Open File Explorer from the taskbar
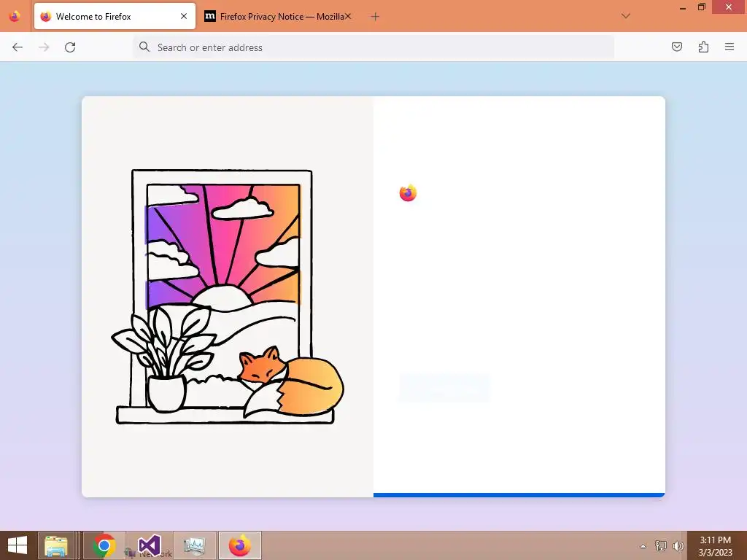The height and width of the screenshot is (560, 747). click(x=56, y=545)
